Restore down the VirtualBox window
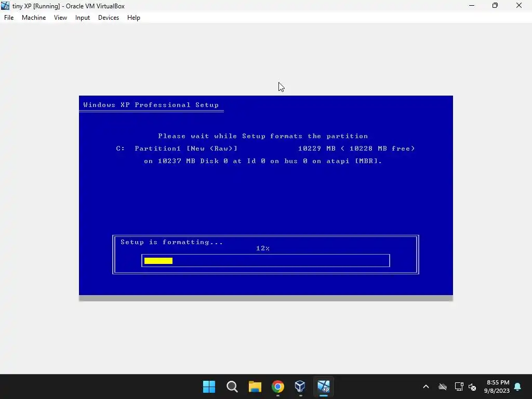The image size is (532, 399). 495,6
